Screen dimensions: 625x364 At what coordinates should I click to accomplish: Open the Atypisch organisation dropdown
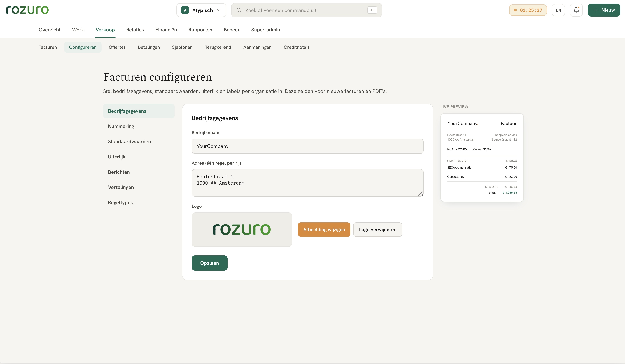pos(201,10)
